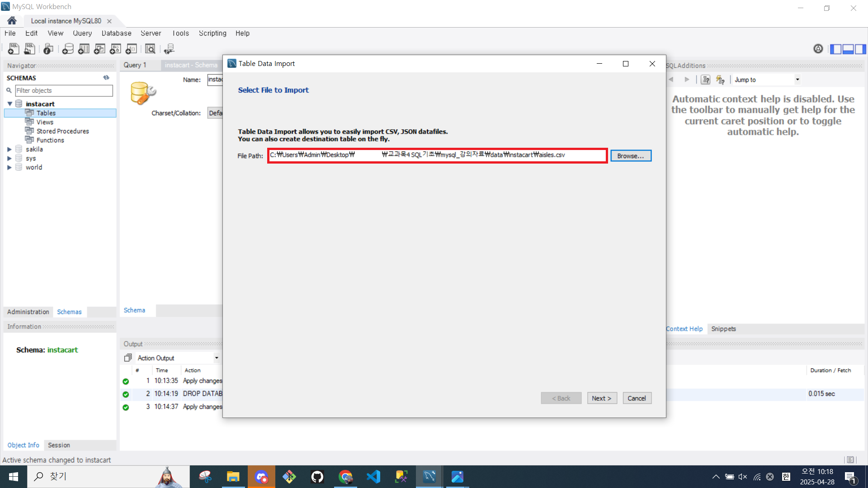This screenshot has width=868, height=488.
Task: Collapse the instacart schema tree
Action: (9, 104)
